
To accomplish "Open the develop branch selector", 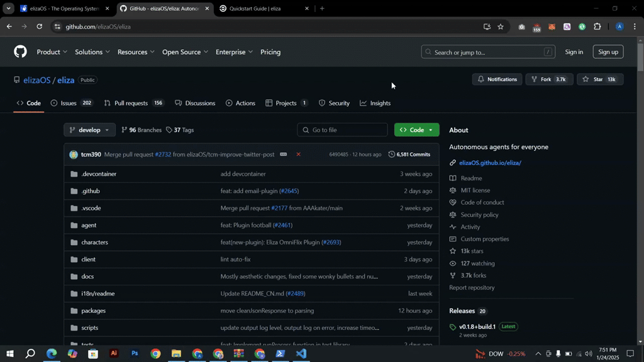I will (89, 129).
